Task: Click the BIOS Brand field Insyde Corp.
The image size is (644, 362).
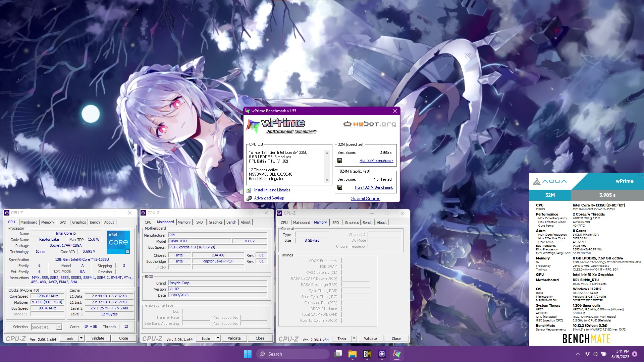Action: coord(218,283)
